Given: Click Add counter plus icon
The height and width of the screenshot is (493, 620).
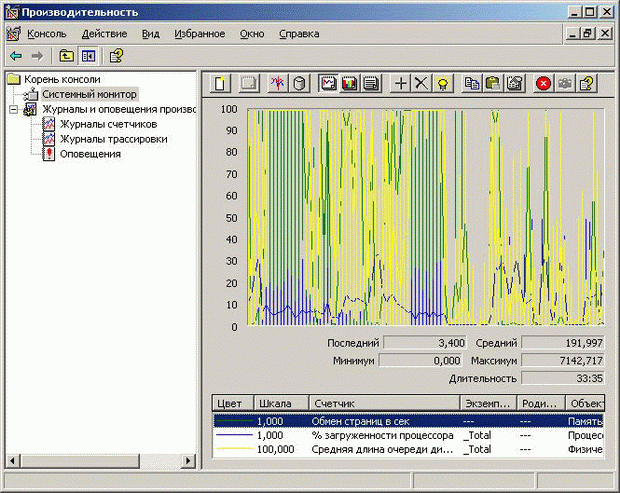Looking at the screenshot, I should pos(401,83).
